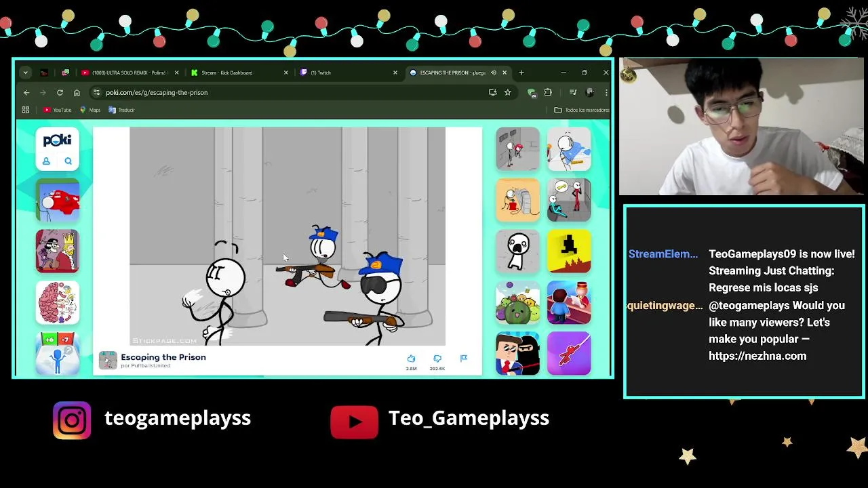
Task: Select the second pinned tab
Action: point(65,73)
